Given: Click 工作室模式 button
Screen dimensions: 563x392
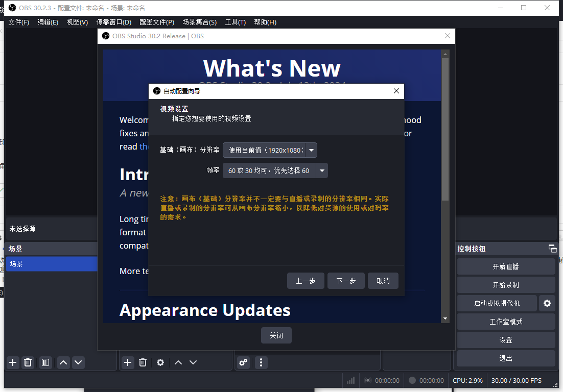Looking at the screenshot, I should (506, 322).
